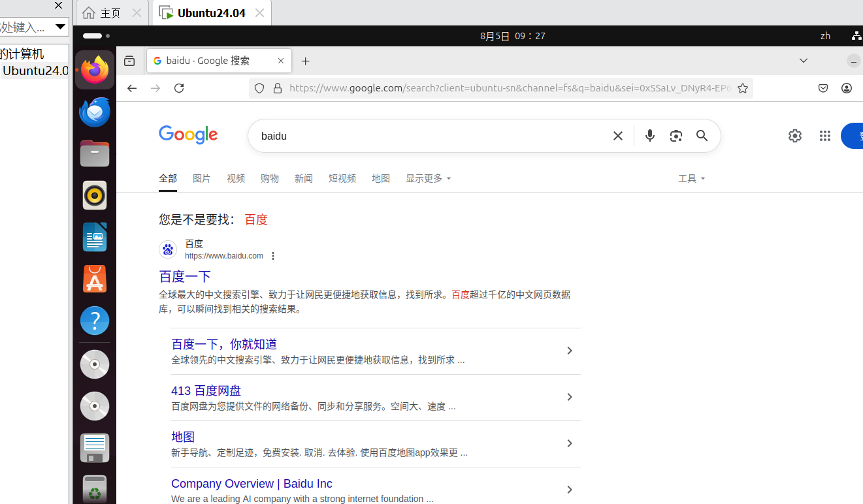The image size is (863, 504).
Task: Open VMware library search dropdown arrow
Action: (60, 27)
